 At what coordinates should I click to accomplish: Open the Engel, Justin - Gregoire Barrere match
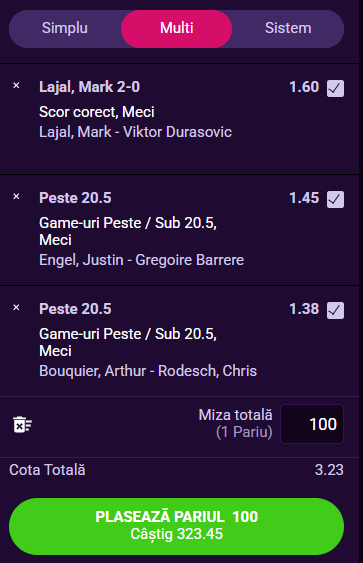point(141,260)
